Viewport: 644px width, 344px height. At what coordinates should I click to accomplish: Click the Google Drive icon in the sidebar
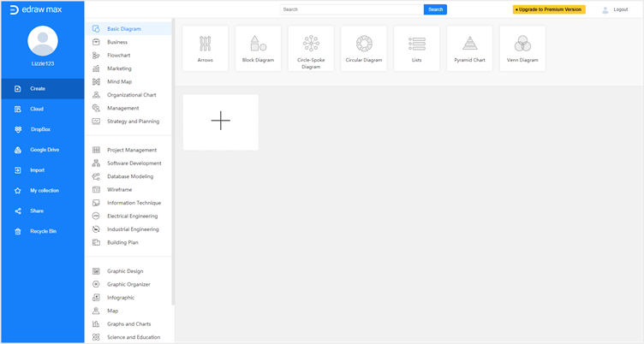[x=18, y=150]
